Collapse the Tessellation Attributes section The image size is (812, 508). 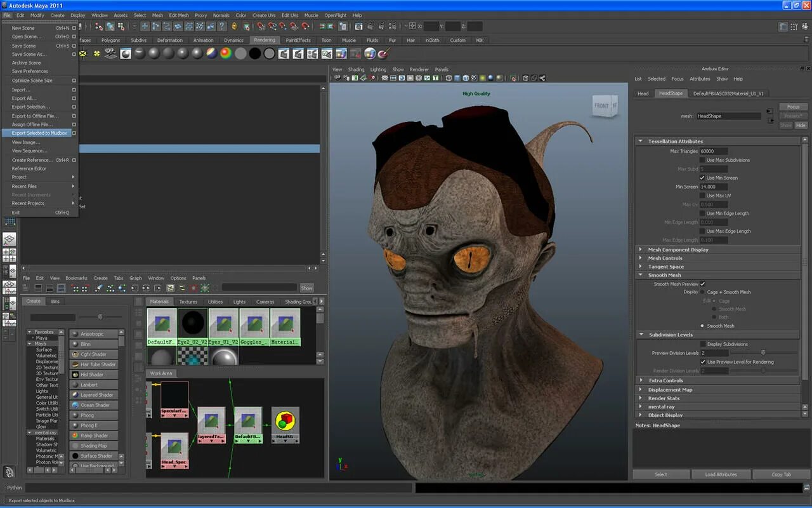pyautogui.click(x=641, y=141)
